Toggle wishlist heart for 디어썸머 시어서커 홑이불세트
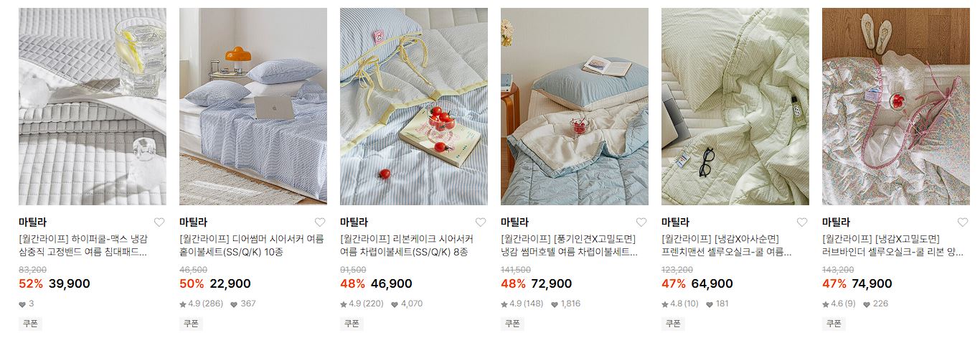The width and height of the screenshot is (980, 343). pyautogui.click(x=320, y=222)
